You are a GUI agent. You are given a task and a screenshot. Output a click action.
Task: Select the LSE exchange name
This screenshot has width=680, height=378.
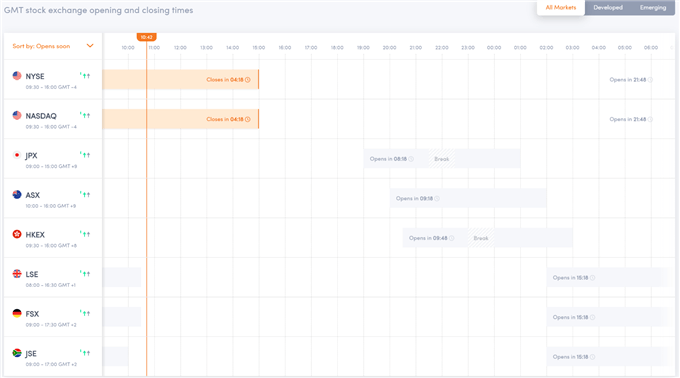click(x=32, y=274)
